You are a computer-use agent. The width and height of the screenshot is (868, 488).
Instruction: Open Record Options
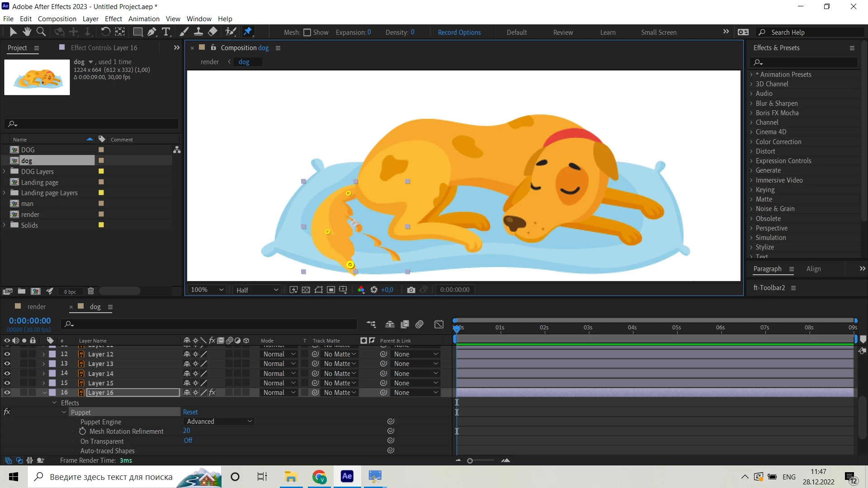pyautogui.click(x=459, y=33)
